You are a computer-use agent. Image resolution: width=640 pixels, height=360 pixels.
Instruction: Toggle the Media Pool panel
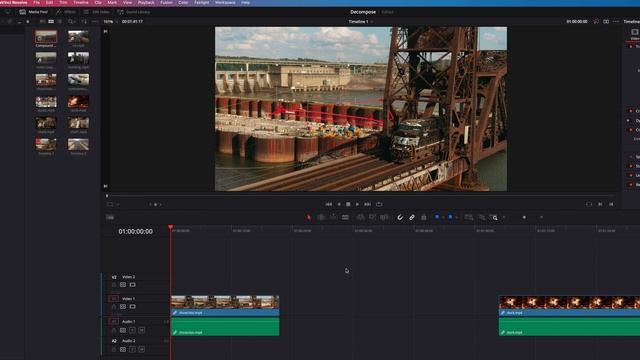pos(34,12)
